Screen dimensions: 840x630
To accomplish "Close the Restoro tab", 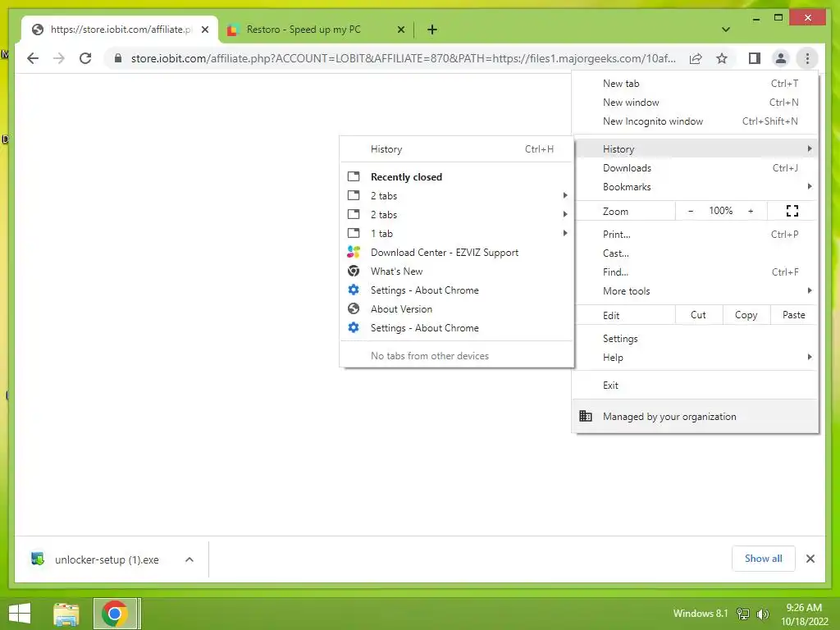I will 400,30.
